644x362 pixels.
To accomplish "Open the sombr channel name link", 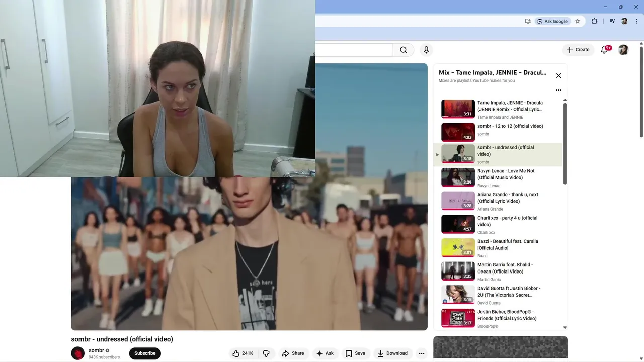I will (x=96, y=350).
